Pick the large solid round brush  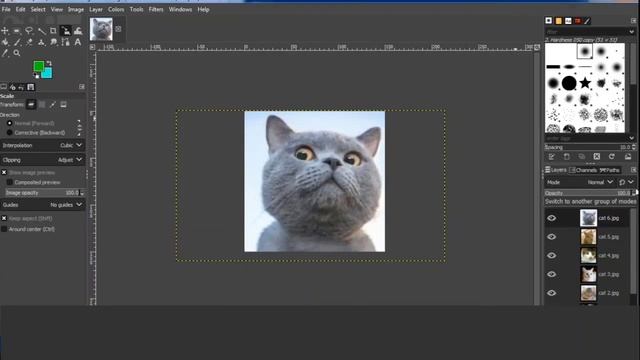pyautogui.click(x=569, y=83)
